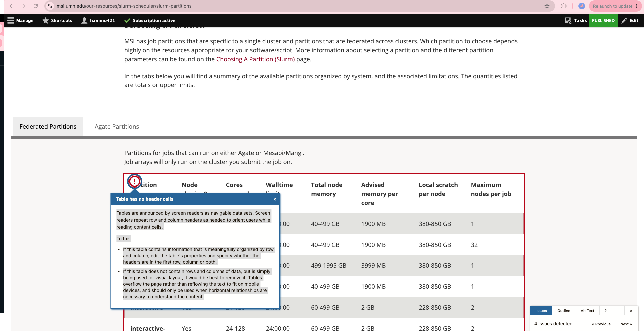Bookmark page with the star icon

(547, 6)
